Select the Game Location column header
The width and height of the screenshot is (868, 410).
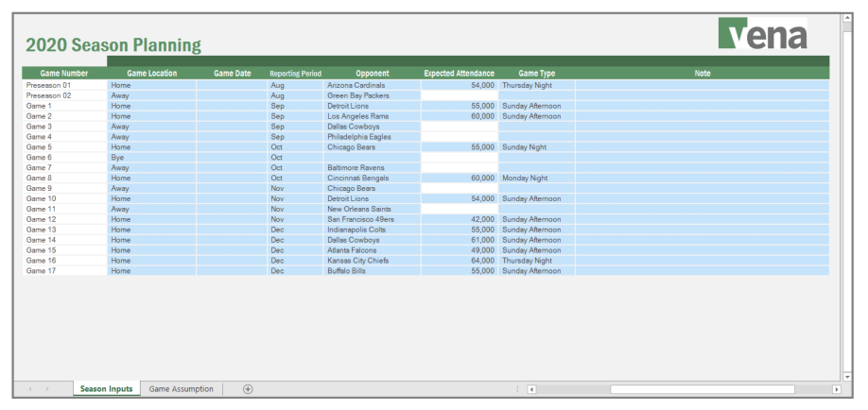151,73
